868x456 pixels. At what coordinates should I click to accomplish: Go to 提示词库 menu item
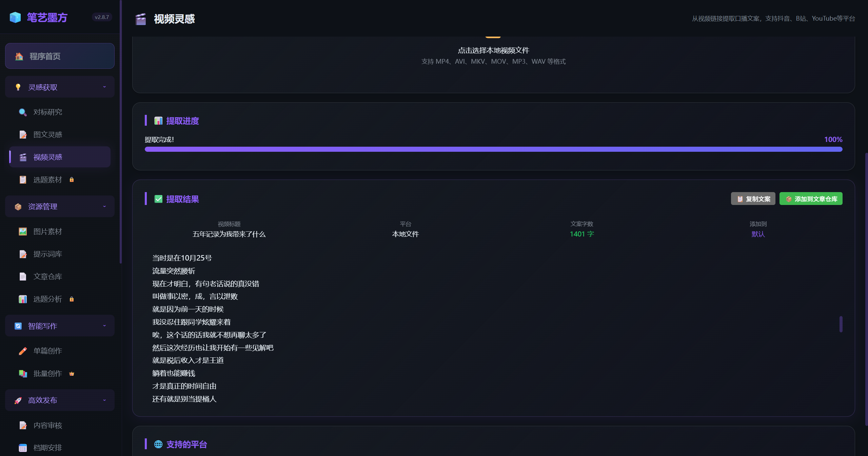tap(47, 254)
